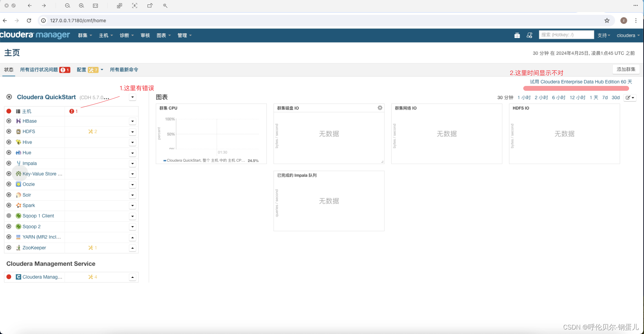Open the 审核 page
This screenshot has width=644, height=334.
(145, 35)
